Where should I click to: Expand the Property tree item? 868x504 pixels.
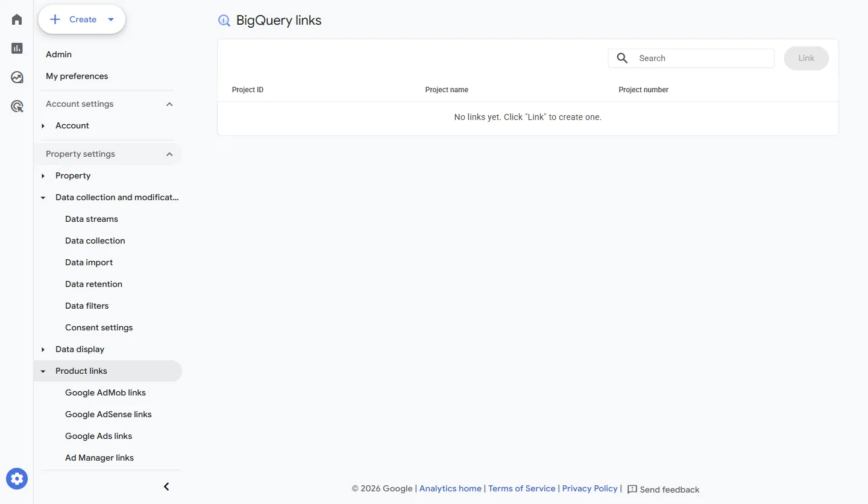coord(43,176)
